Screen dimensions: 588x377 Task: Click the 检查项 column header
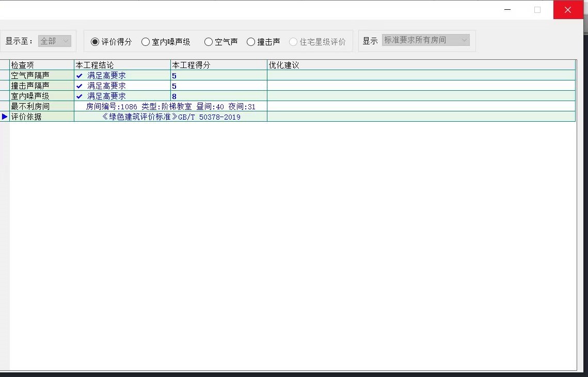pos(41,65)
